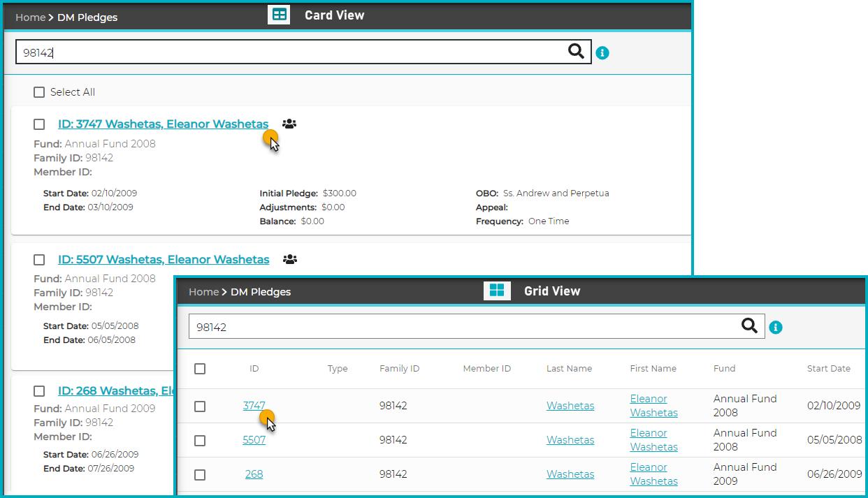Check the grid row checkbox for ID 5507
This screenshot has height=498, width=868.
tap(200, 440)
